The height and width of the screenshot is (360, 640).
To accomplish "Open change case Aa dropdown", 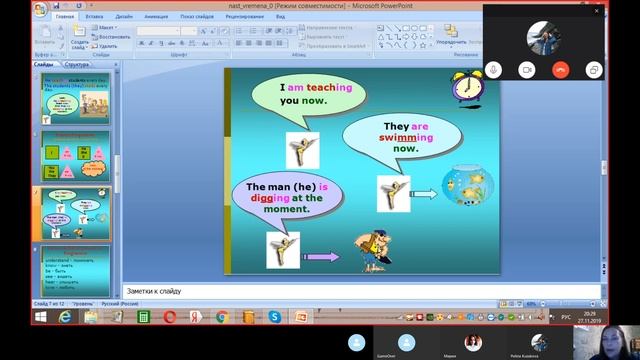I will [206, 43].
